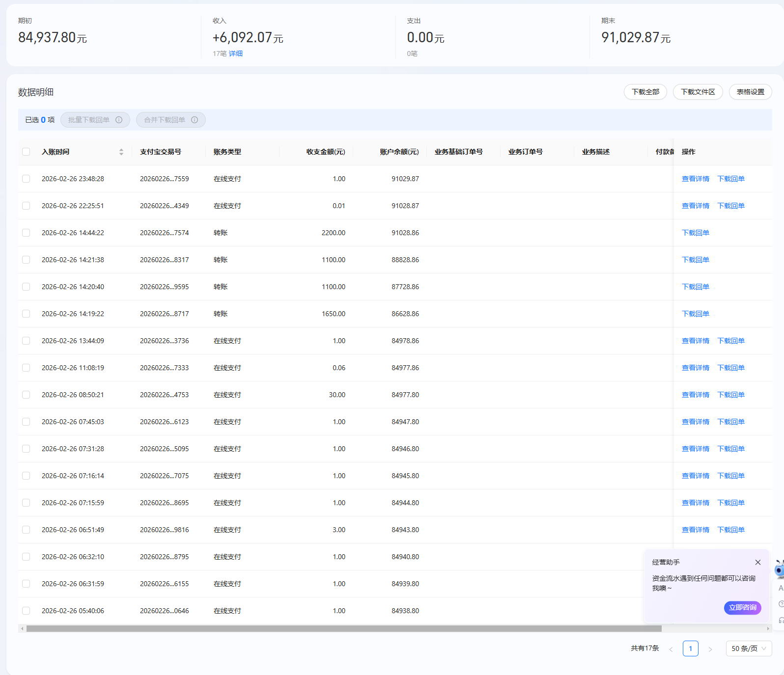This screenshot has width=784, height=675.
Task: Toggle the select-all checkbox in table header
Action: pos(26,152)
